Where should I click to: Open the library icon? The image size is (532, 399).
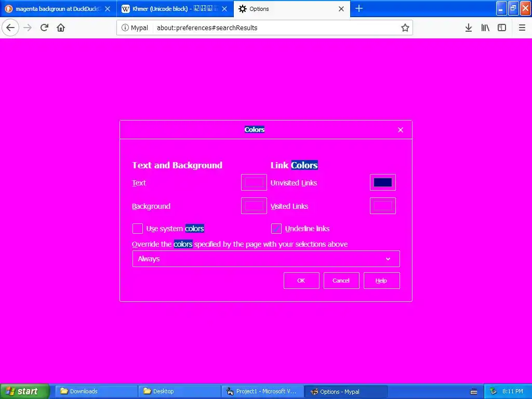[485, 28]
